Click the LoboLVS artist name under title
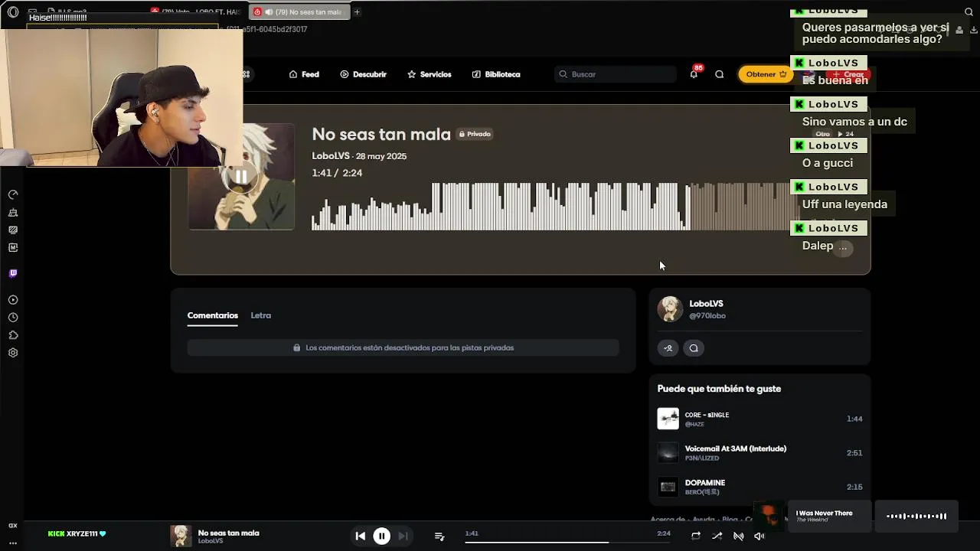The height and width of the screenshot is (551, 980). coord(331,156)
